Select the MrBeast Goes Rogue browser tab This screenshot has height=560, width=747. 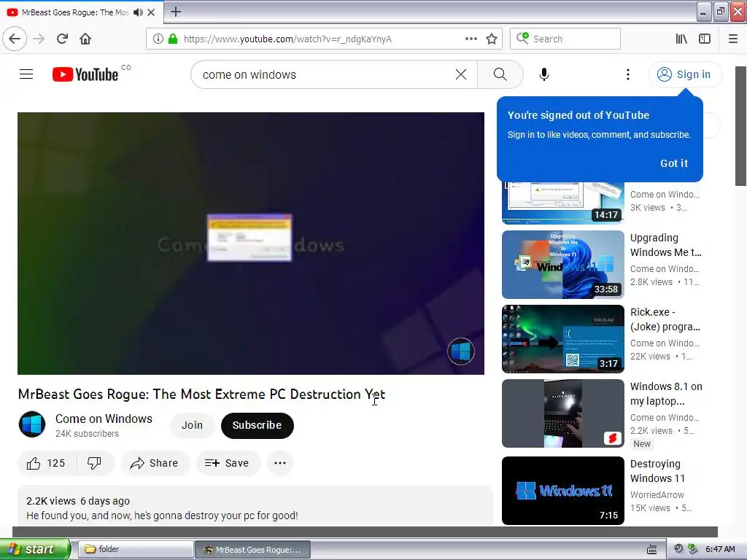point(81,12)
